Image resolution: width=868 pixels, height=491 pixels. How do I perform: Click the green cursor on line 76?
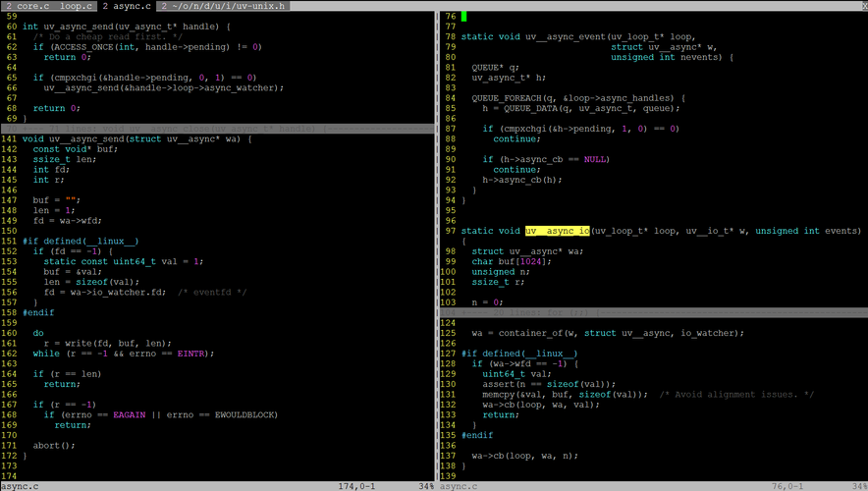(464, 17)
